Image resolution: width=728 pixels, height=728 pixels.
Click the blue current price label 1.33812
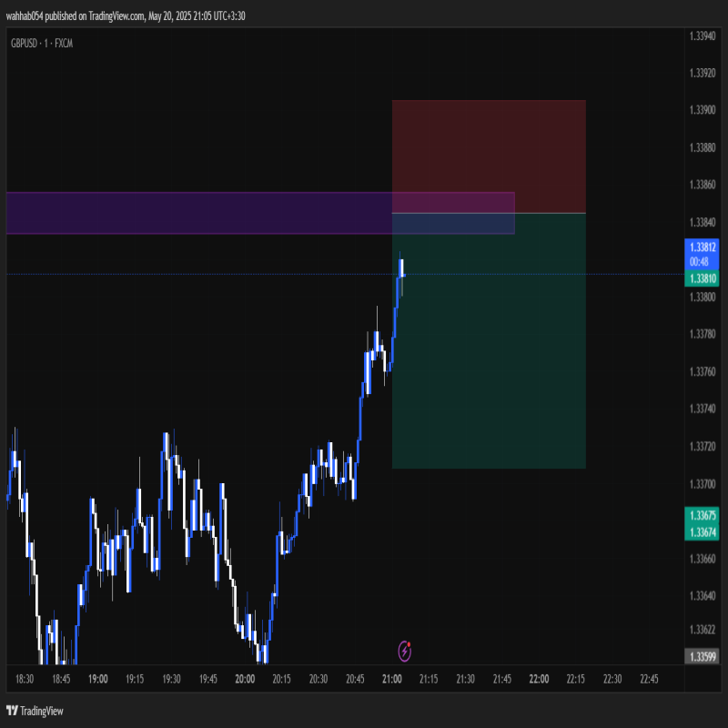coord(702,247)
